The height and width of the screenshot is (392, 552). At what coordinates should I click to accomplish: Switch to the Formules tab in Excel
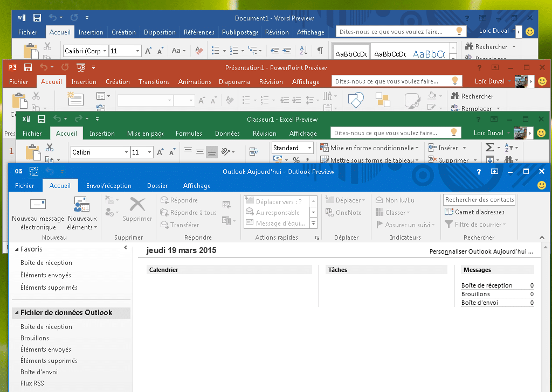[x=189, y=133]
